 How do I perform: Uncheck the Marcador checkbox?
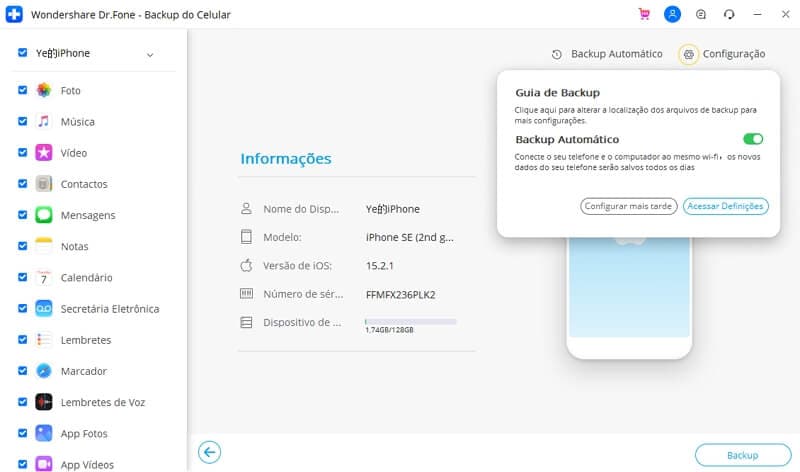(22, 370)
